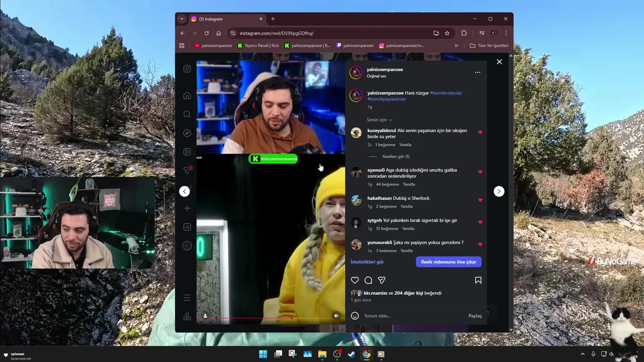
Task: Open 'kkr.mamiss' liker profile link
Action: pos(375,293)
